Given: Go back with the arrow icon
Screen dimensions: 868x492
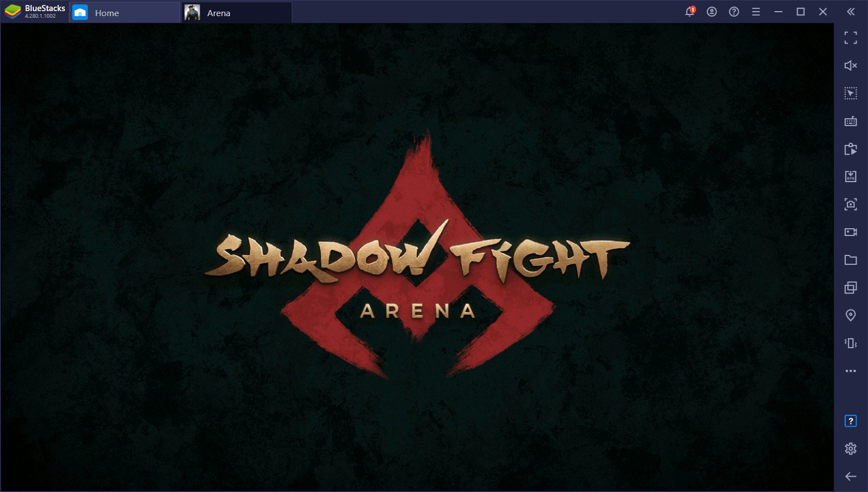Looking at the screenshot, I should (x=851, y=476).
